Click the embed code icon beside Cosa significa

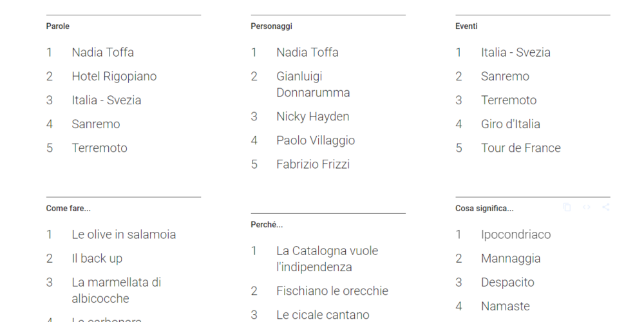[586, 207]
